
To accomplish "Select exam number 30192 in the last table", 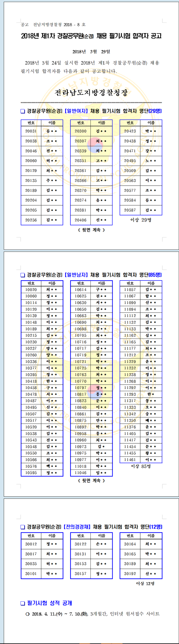I will pyautogui.click(x=130, y=574).
